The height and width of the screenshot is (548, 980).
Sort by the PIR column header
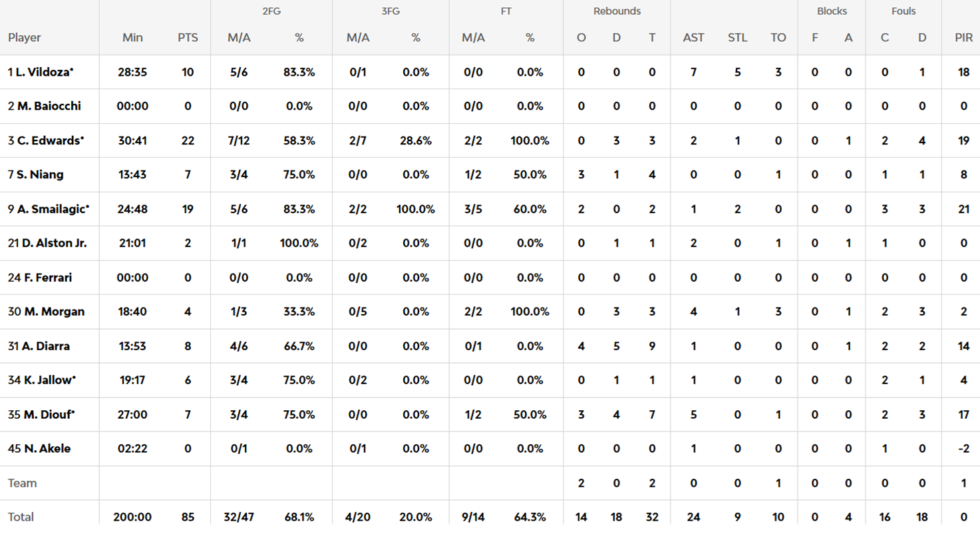[963, 38]
